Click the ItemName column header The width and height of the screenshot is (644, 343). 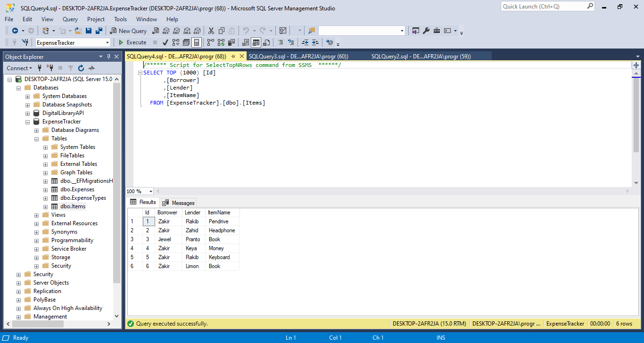(222, 212)
